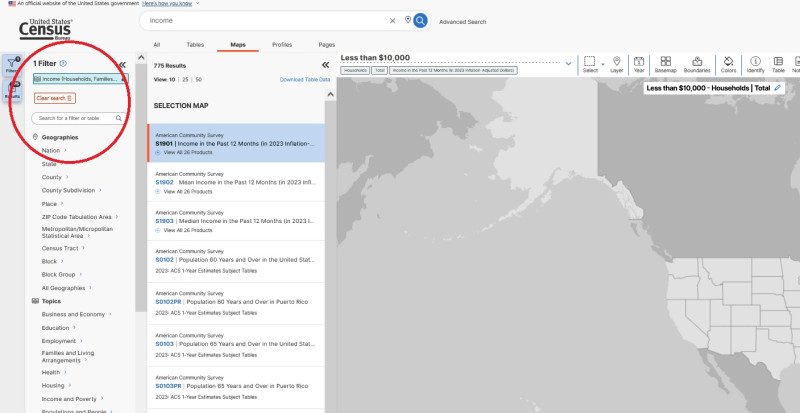The width and height of the screenshot is (800, 413).
Task: Activate the map Select tool
Action: pos(590,65)
